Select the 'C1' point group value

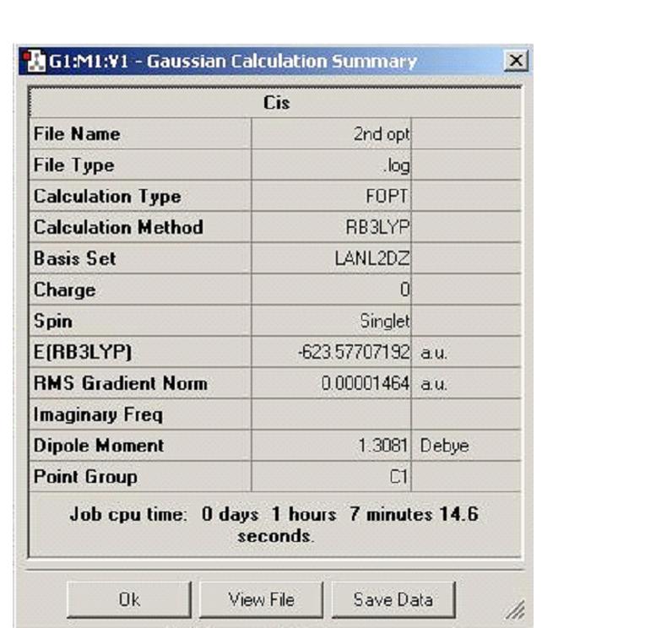[398, 477]
